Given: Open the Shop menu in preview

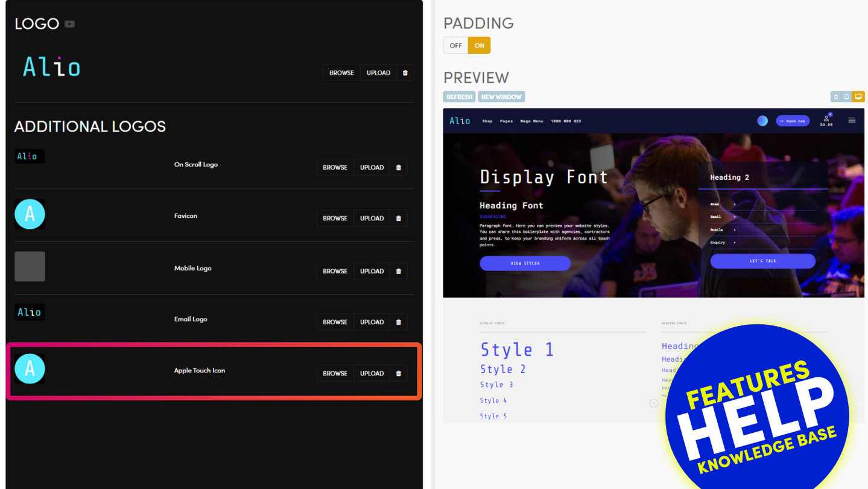Looking at the screenshot, I should click(487, 121).
